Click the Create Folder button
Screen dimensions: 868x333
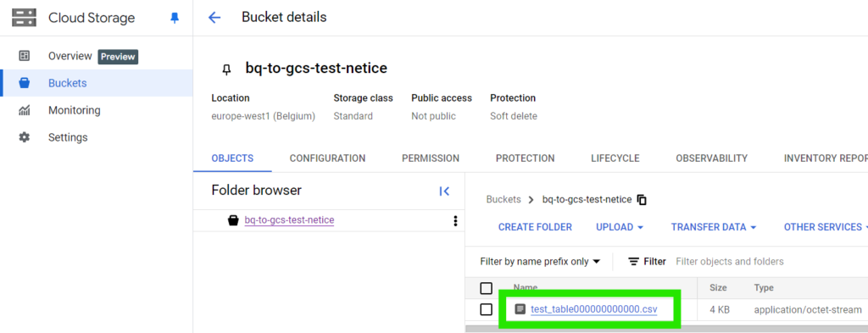coord(535,227)
